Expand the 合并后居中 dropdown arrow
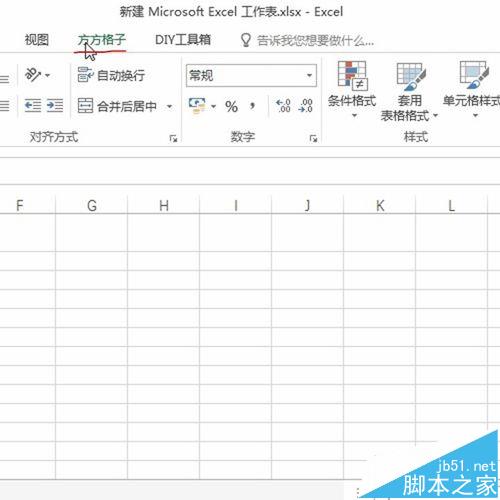Screen dimensions: 500x500 pyautogui.click(x=170, y=106)
